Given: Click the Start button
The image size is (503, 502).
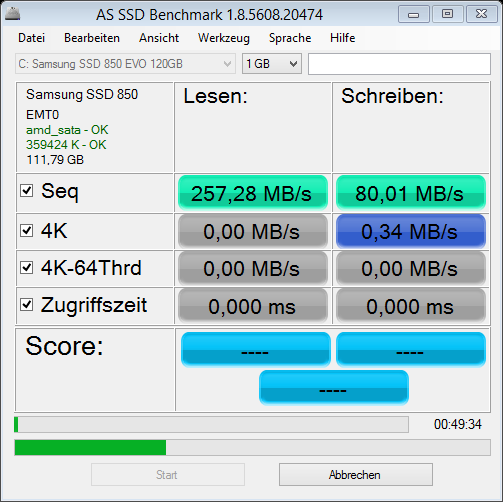Looking at the screenshot, I should pyautogui.click(x=168, y=474).
